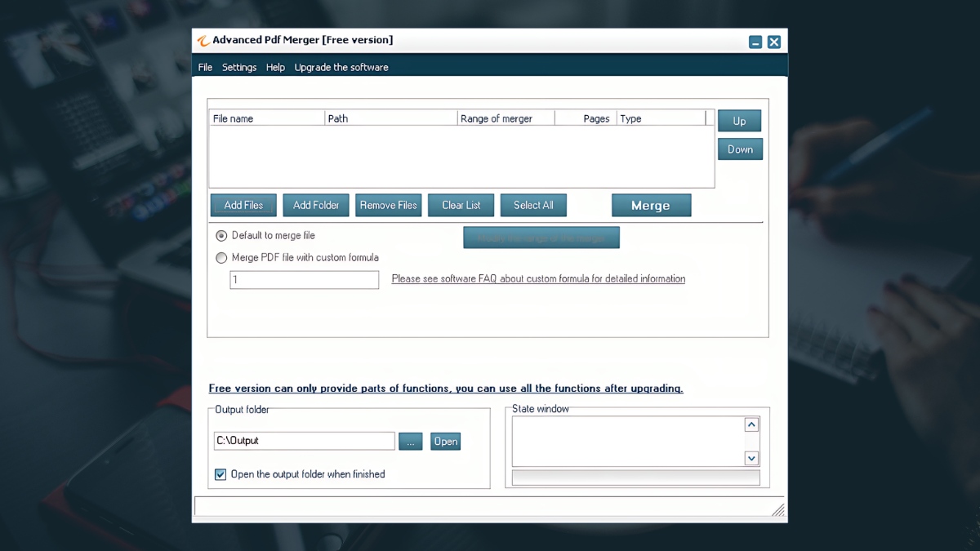Click the Merge button

651,205
